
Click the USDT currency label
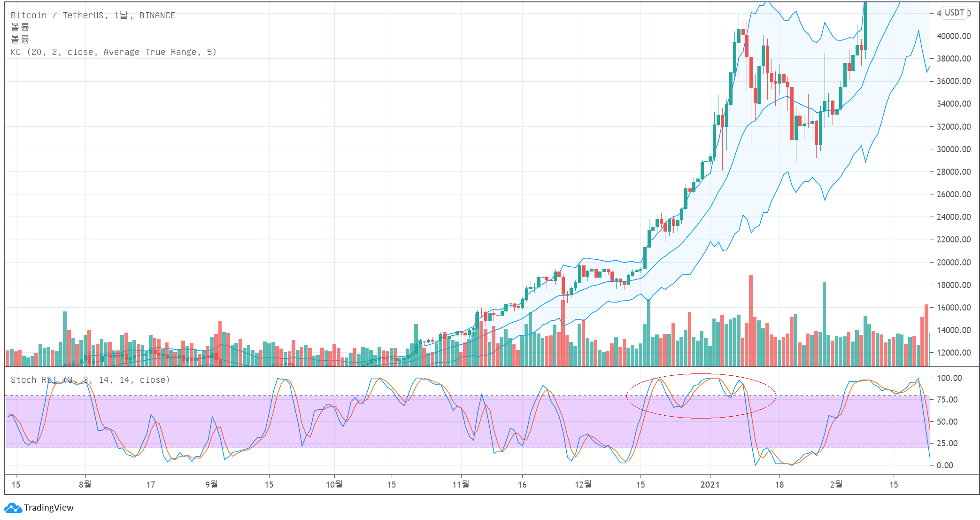tap(955, 13)
